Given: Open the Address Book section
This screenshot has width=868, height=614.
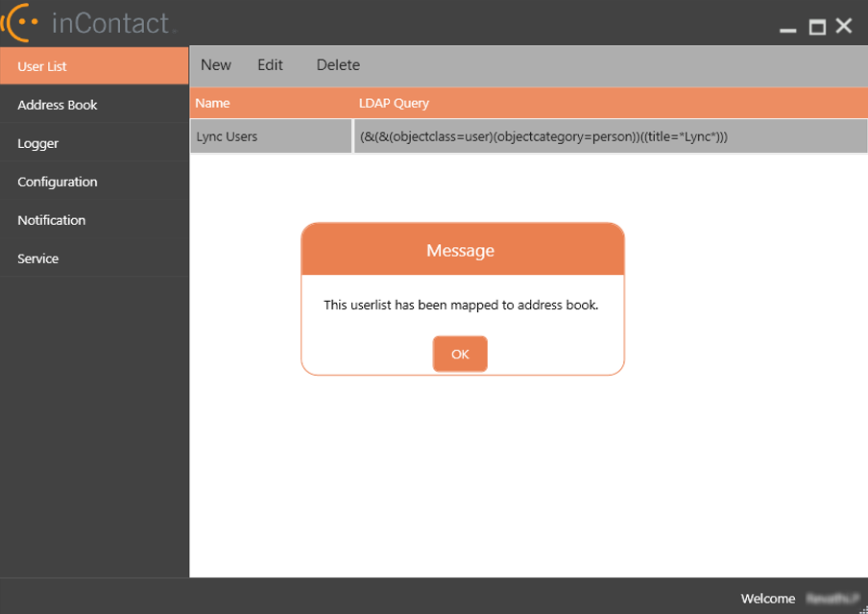Looking at the screenshot, I should 94,105.
